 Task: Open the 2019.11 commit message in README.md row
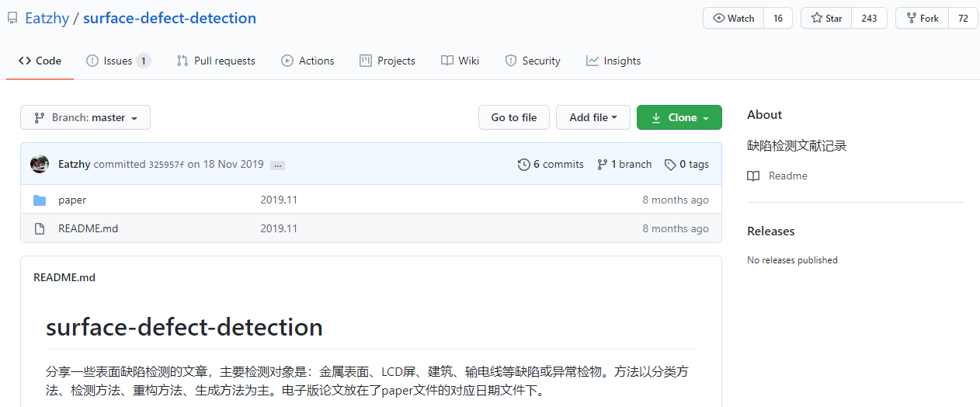279,228
